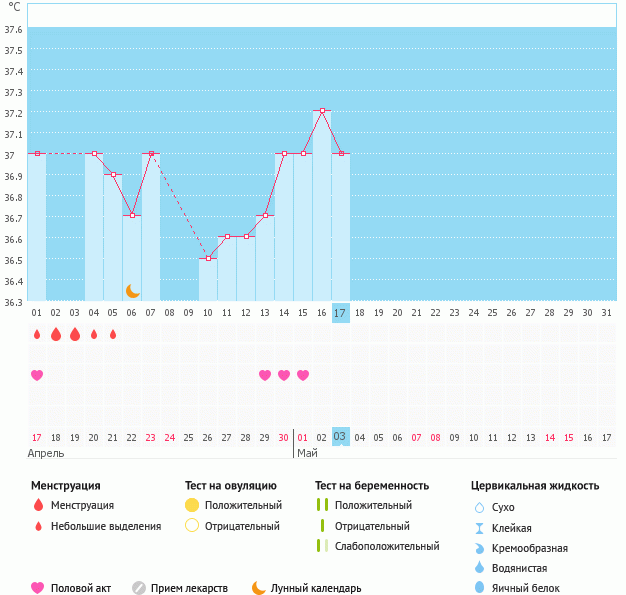Click the large menstruation drop on day 02
The width and height of the screenshot is (626, 595).
pos(56,334)
